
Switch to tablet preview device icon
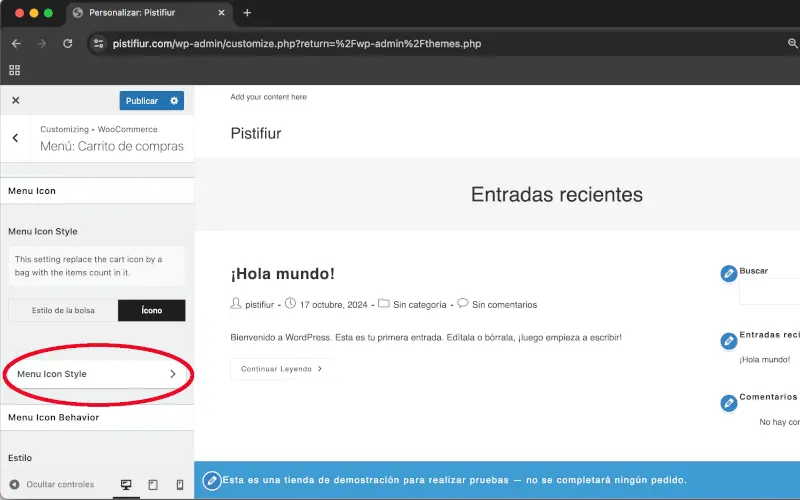pos(153,485)
